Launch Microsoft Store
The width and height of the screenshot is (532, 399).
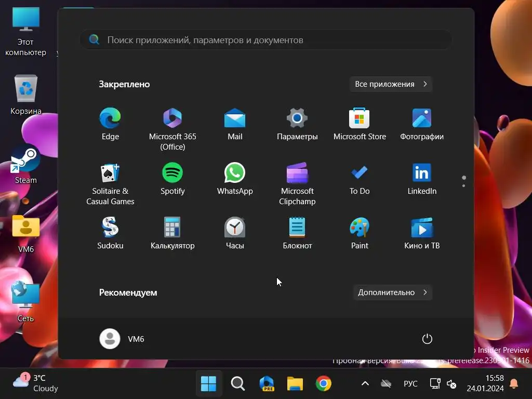point(360,124)
